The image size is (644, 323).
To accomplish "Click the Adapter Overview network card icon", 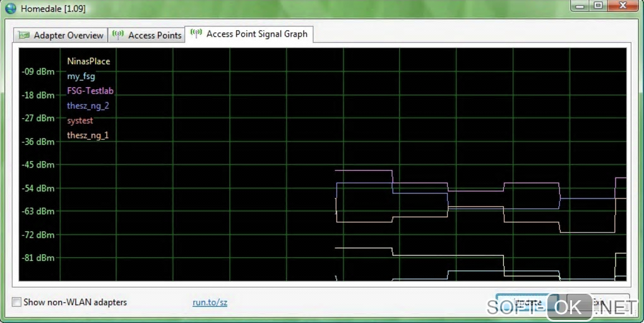I will point(24,35).
